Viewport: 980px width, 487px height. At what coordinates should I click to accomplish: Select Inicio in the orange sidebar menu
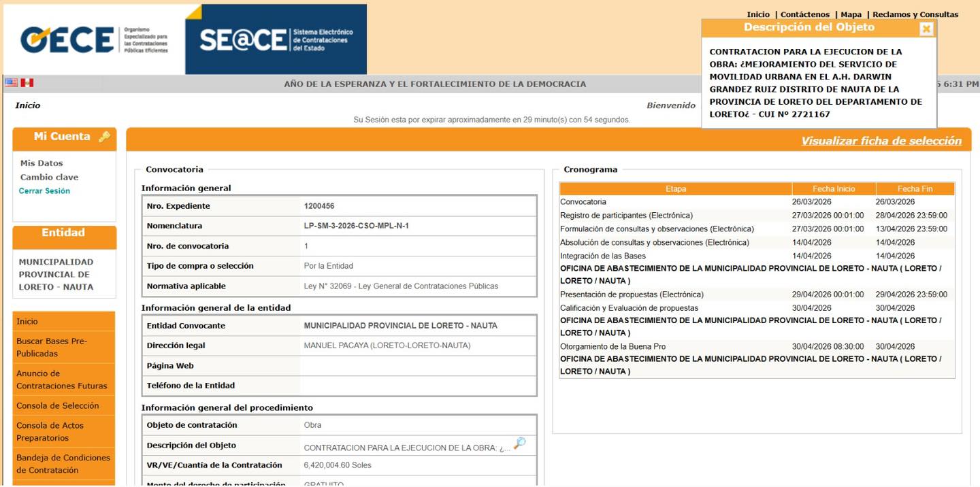pyautogui.click(x=64, y=322)
